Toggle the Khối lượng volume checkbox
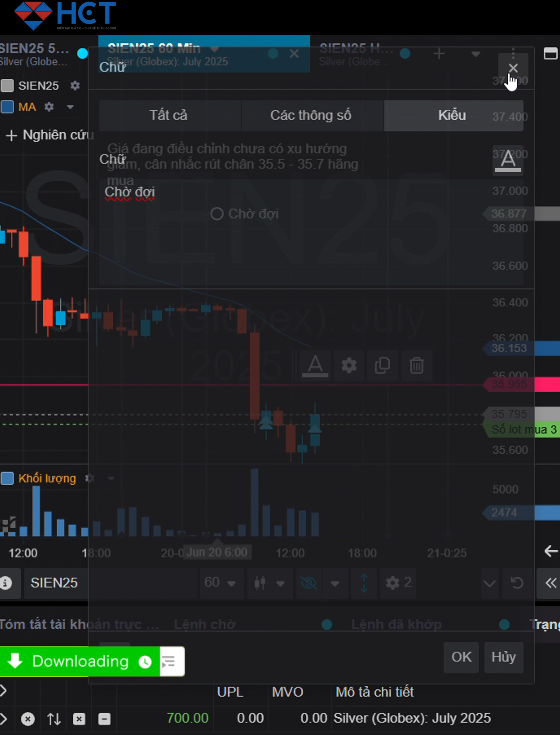The height and width of the screenshot is (735, 560). 7,478
